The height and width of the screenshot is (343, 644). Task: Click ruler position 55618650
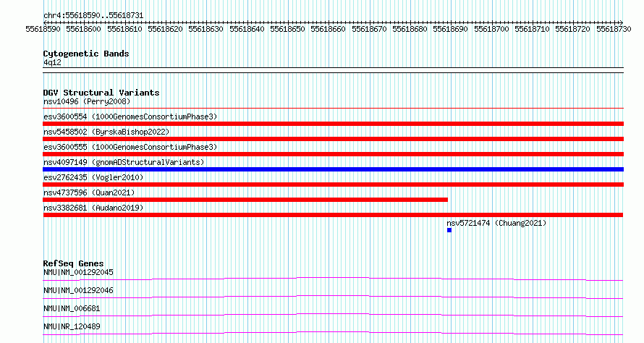(x=287, y=29)
